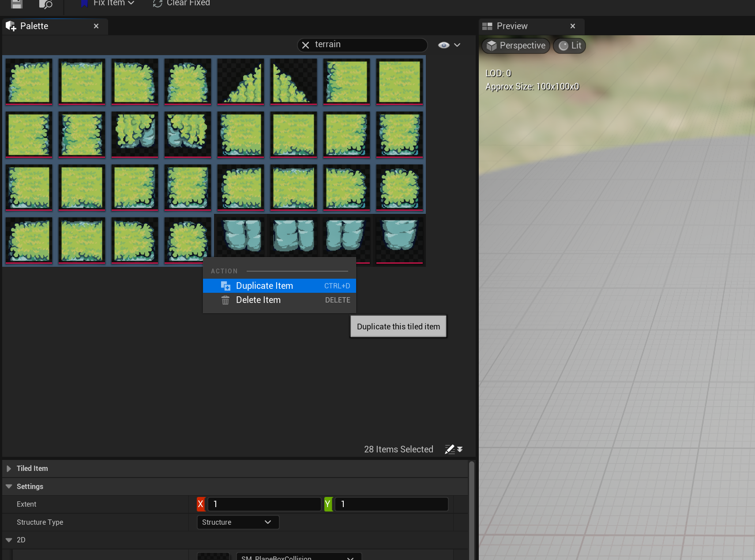Click the green Y extent axis label
The height and width of the screenshot is (560, 755).
(x=328, y=504)
